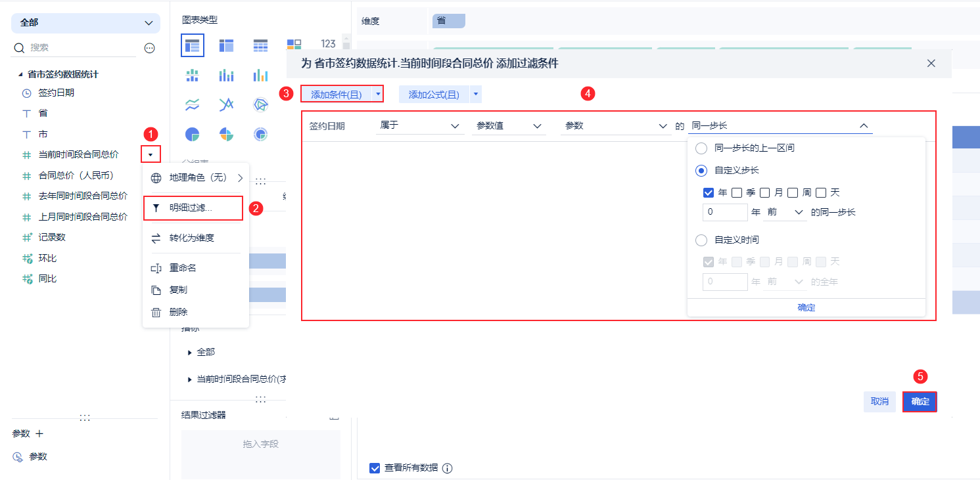The image size is (980, 480).
Task: Choose the radar chart type icon
Action: click(x=261, y=104)
